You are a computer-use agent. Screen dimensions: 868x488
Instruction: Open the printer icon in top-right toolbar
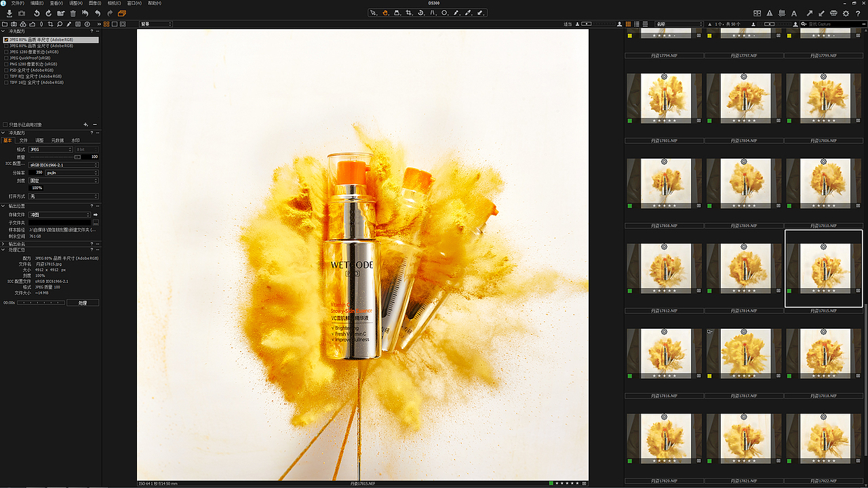pyautogui.click(x=833, y=13)
